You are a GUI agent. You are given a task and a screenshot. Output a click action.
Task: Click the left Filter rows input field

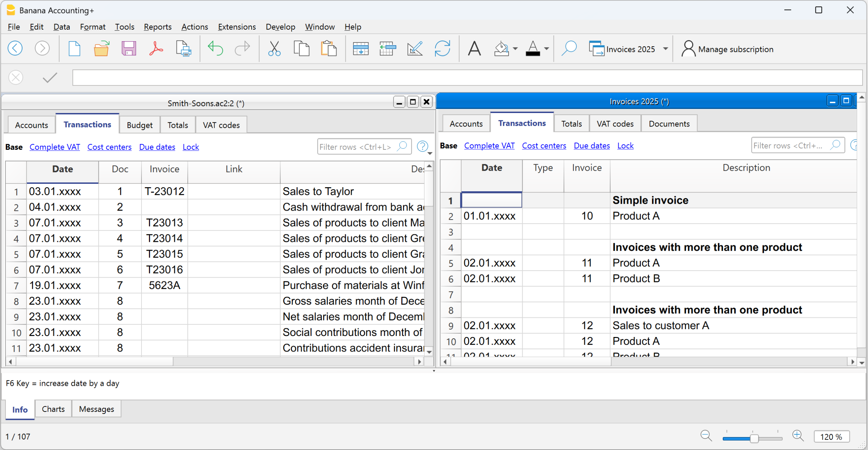356,147
